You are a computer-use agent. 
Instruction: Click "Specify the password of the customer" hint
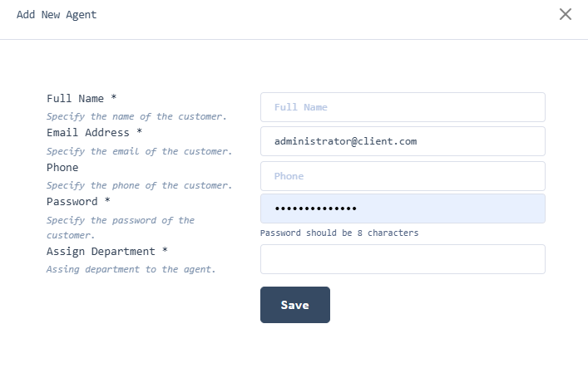point(121,221)
